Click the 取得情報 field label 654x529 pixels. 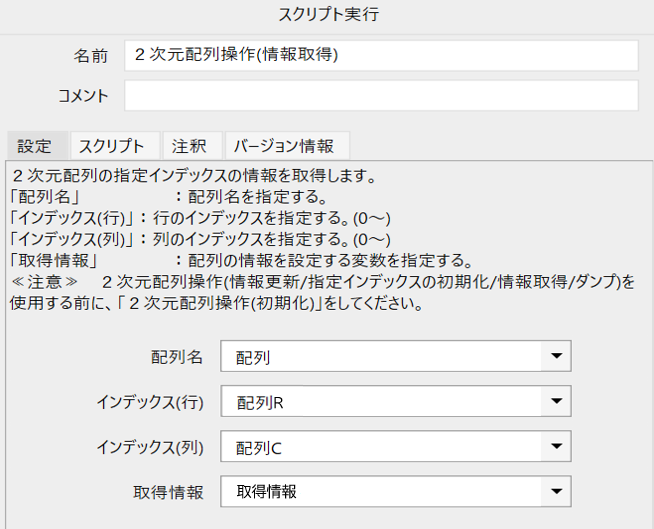click(x=168, y=492)
